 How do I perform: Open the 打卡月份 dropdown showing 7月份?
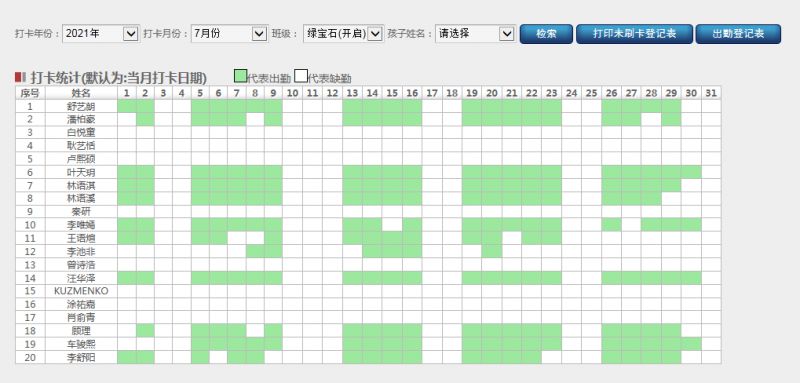(x=229, y=34)
